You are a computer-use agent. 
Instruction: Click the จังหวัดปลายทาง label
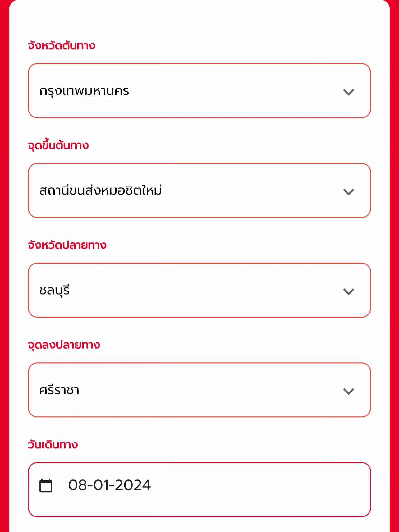[x=66, y=245]
